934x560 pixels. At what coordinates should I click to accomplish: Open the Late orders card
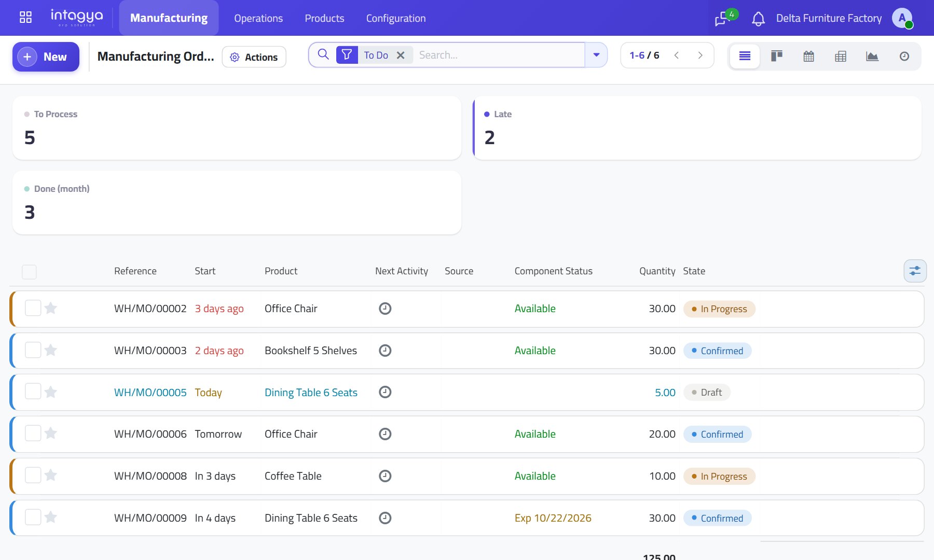[x=697, y=128]
